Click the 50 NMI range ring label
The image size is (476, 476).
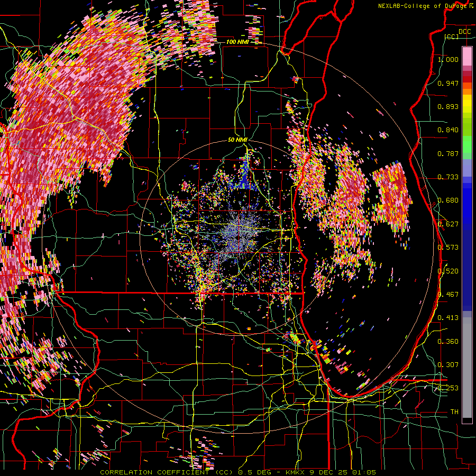point(237,140)
